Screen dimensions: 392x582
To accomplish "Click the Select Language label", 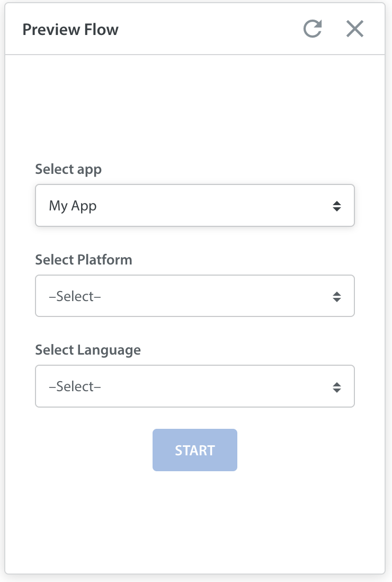I will coord(88,350).
